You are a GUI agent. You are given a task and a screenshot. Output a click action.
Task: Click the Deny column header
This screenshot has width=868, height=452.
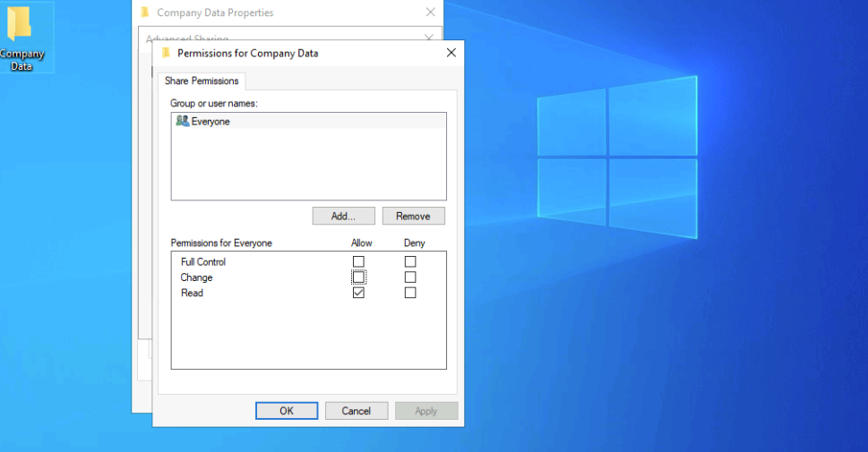click(x=414, y=243)
